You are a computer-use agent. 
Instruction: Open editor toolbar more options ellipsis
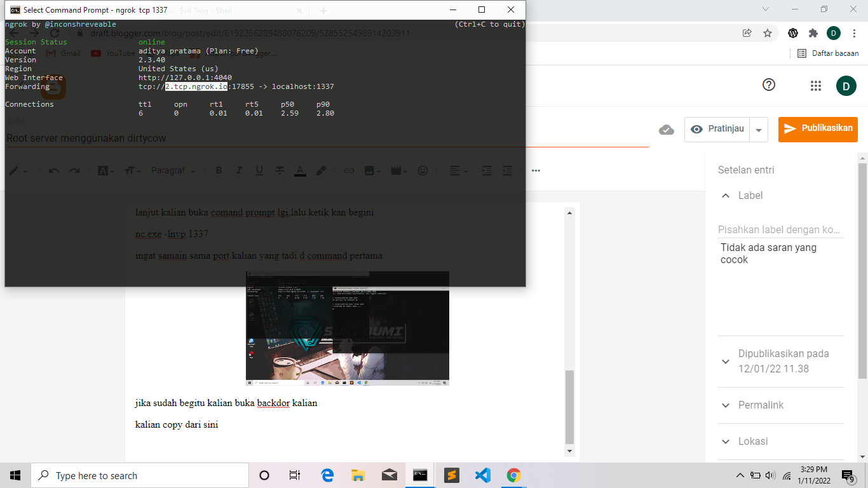(x=536, y=170)
